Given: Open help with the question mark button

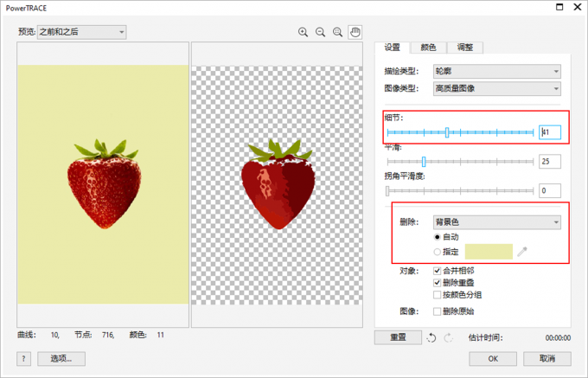Looking at the screenshot, I should (23, 358).
